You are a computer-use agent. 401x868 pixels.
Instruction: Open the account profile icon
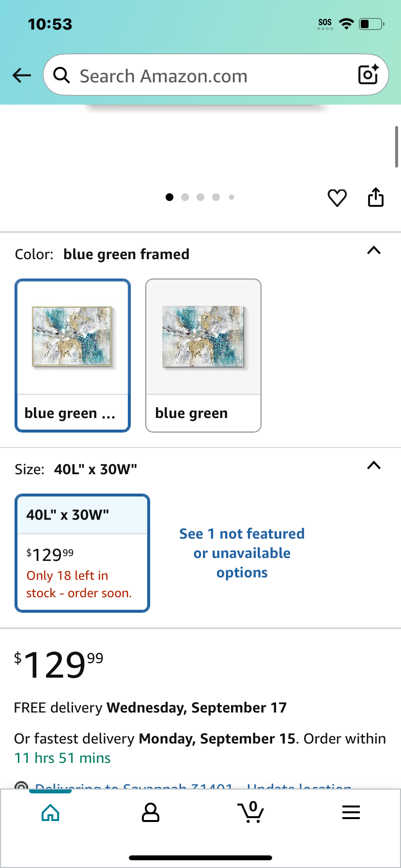coord(151,812)
